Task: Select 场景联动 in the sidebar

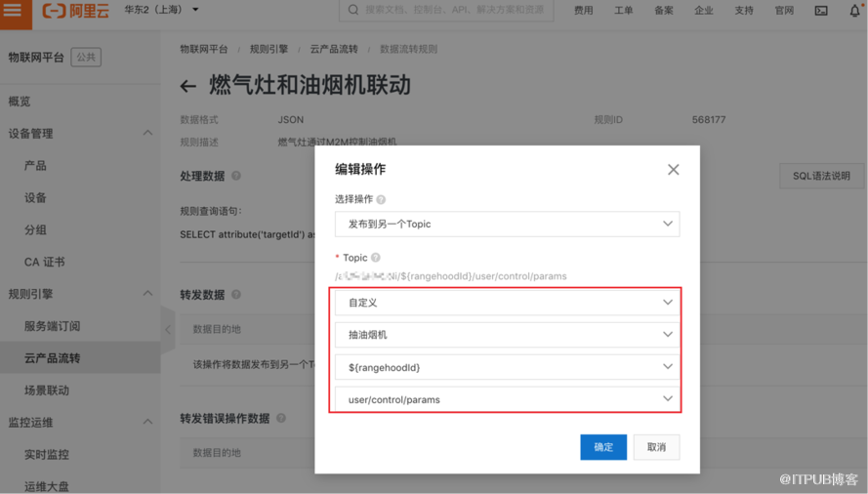Action: (x=47, y=391)
